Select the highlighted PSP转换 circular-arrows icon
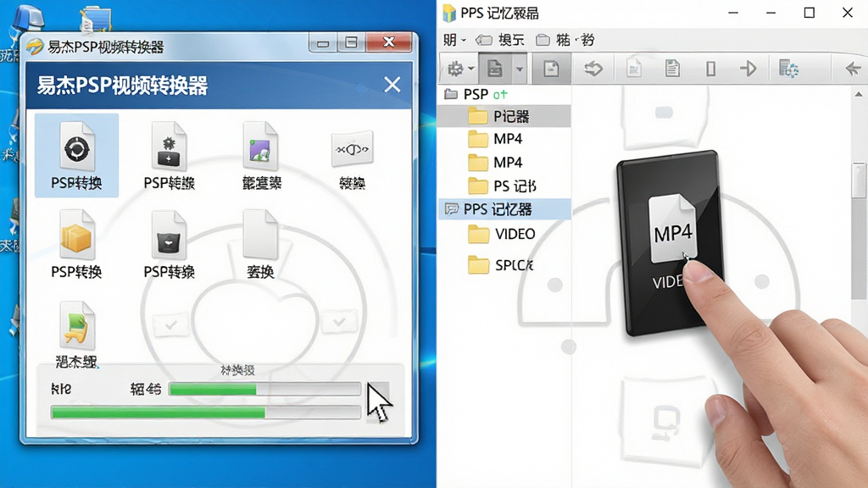Screen dimensions: 868x488 (76, 156)
